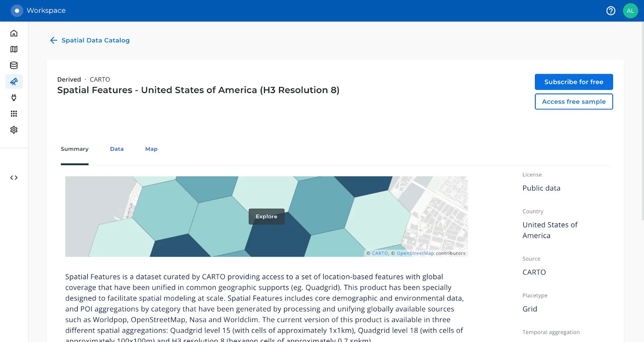Open the Developers code brackets icon
Screen dimensions: 644x342
point(14,178)
